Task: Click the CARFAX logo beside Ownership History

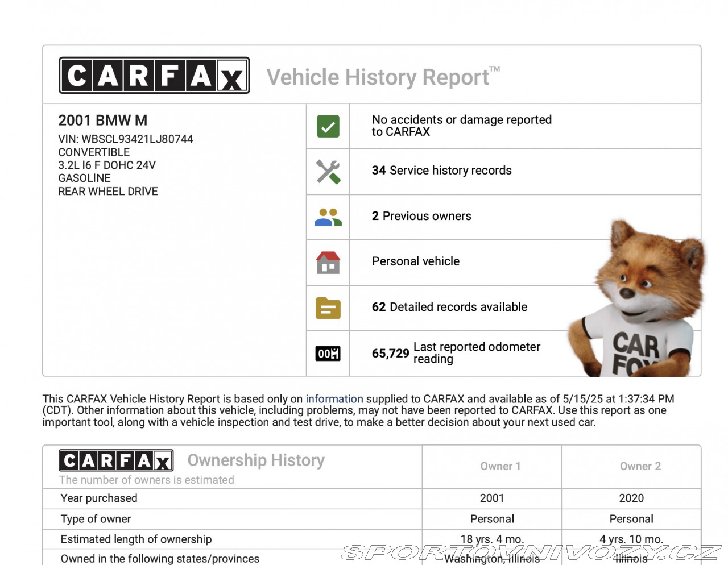Action: tap(116, 460)
